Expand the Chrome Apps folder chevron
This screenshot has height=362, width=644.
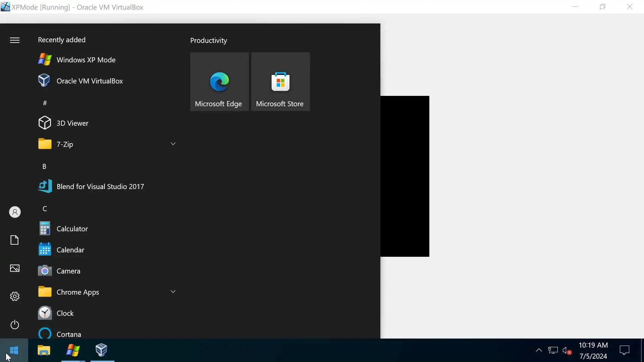(x=173, y=292)
